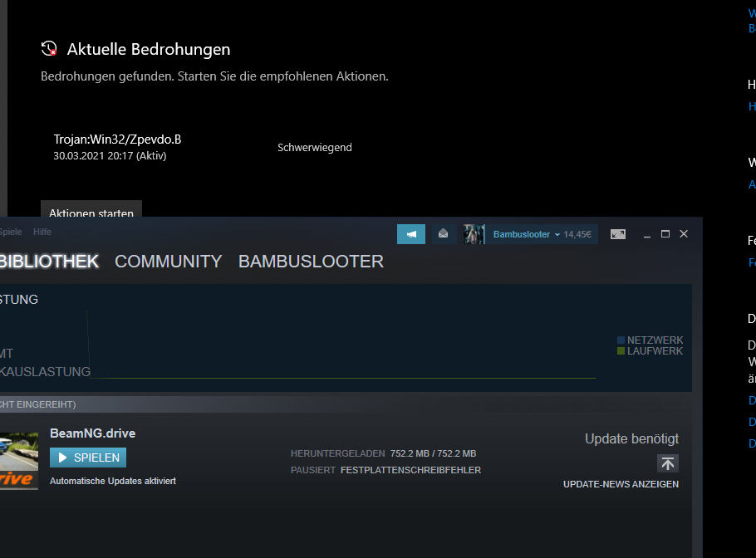Switch to the BIBLIOTHEK tab

tap(49, 262)
